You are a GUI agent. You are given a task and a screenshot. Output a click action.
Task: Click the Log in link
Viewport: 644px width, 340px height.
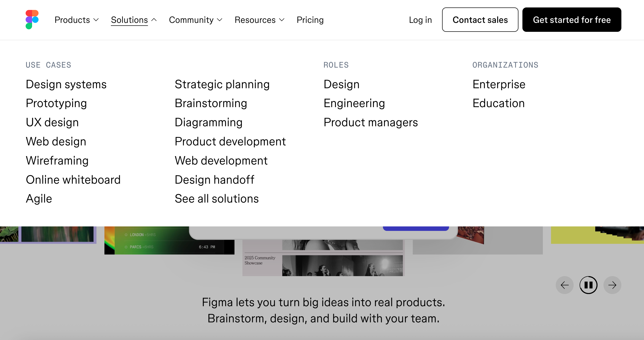[x=420, y=20]
